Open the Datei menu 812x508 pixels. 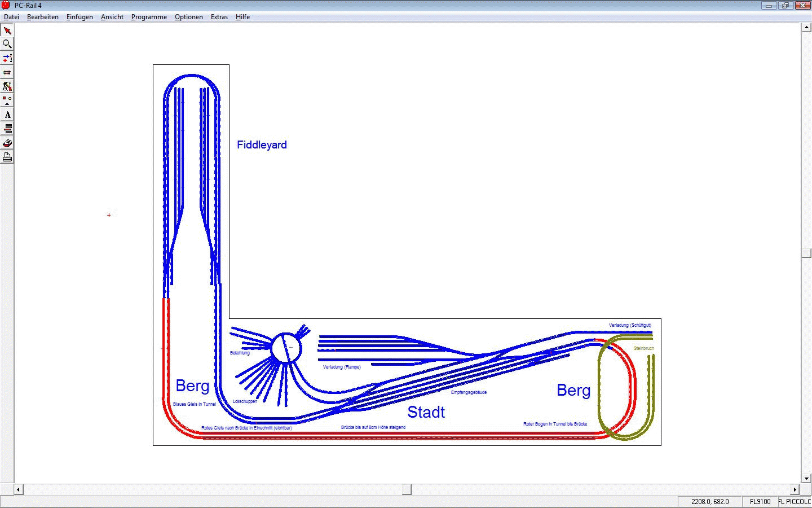(x=12, y=17)
